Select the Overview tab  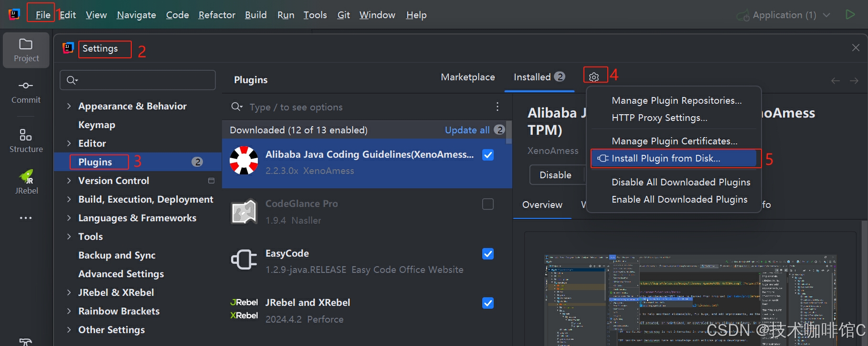point(542,205)
